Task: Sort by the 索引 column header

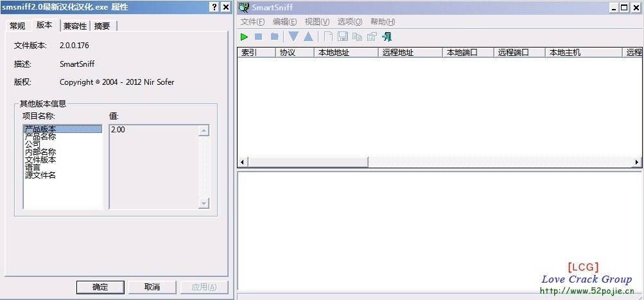Action: (x=256, y=52)
